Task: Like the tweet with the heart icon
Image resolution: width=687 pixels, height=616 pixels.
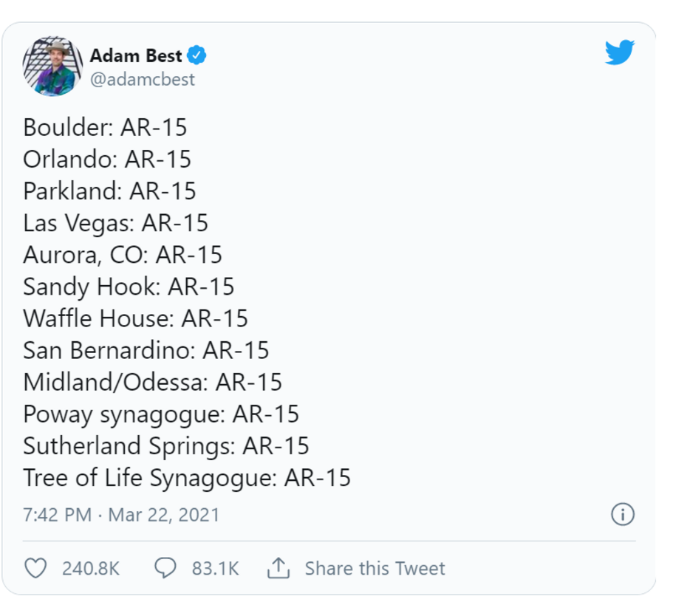Action: click(35, 568)
